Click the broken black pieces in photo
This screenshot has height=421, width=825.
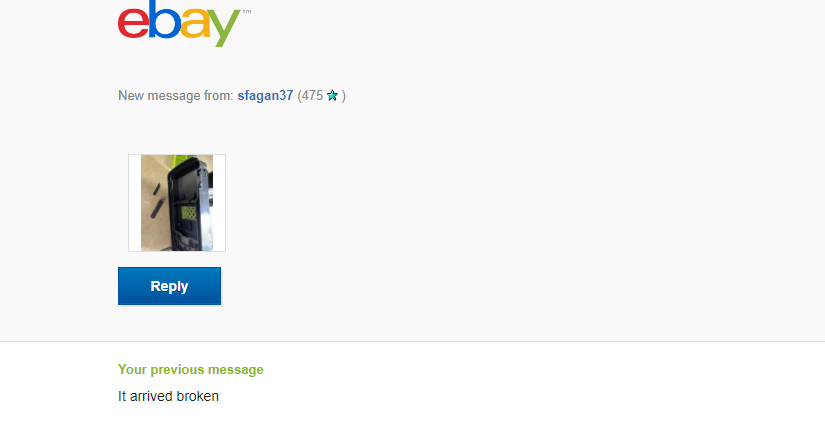click(x=157, y=201)
